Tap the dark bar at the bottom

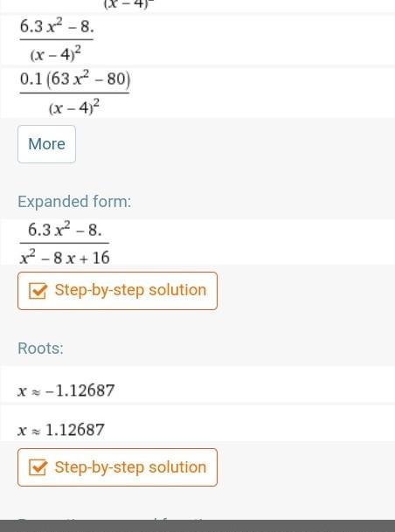(197, 526)
